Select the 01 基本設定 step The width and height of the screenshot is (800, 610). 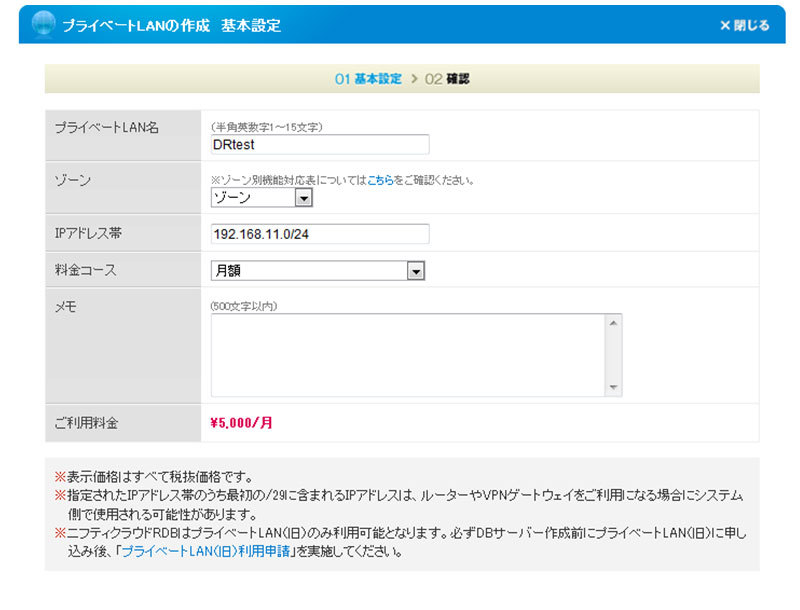(x=368, y=79)
